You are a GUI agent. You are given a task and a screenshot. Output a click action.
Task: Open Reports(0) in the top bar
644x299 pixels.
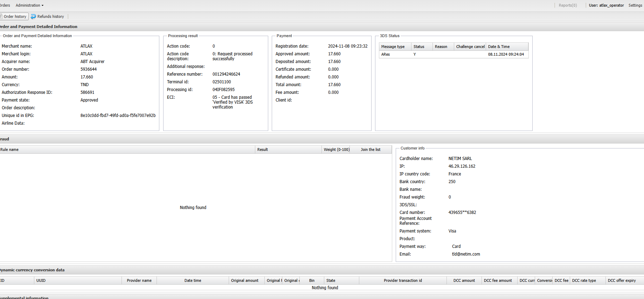coord(567,5)
